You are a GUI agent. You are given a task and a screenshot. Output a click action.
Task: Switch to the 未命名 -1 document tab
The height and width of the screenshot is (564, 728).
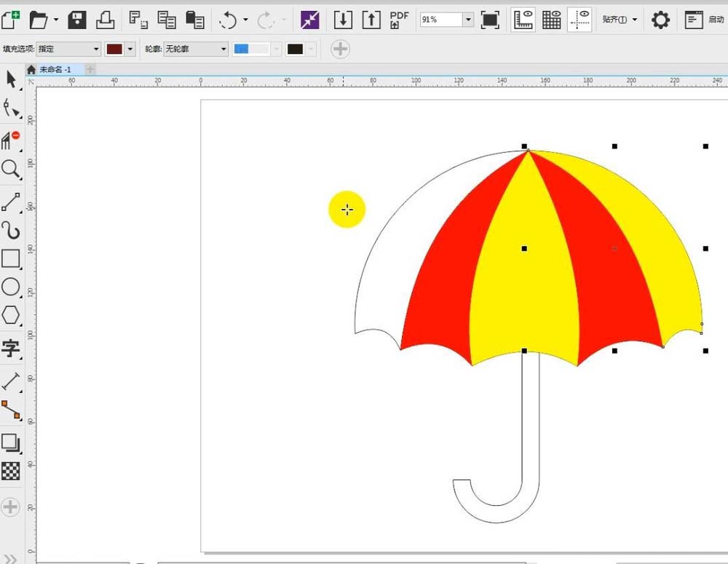[55, 69]
